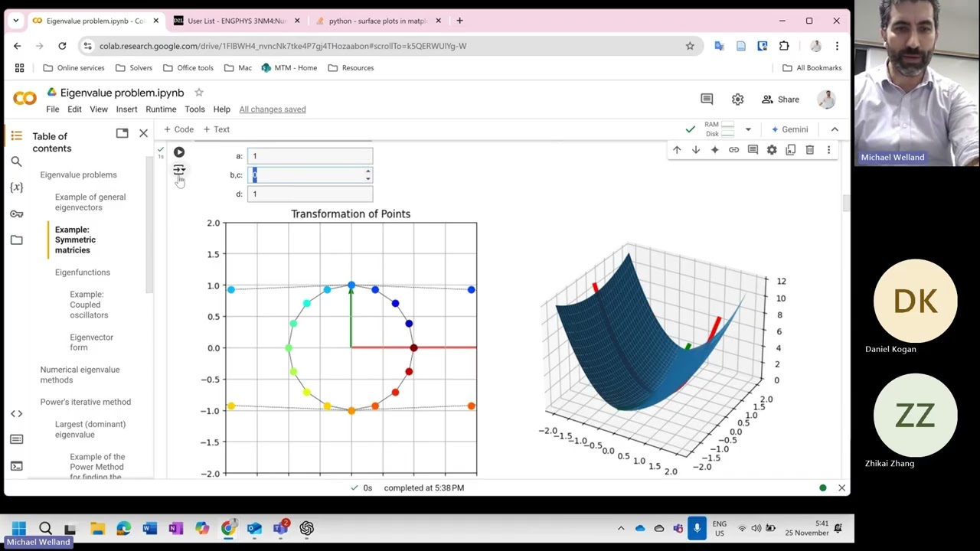Open notebook comments icon in header

click(707, 99)
